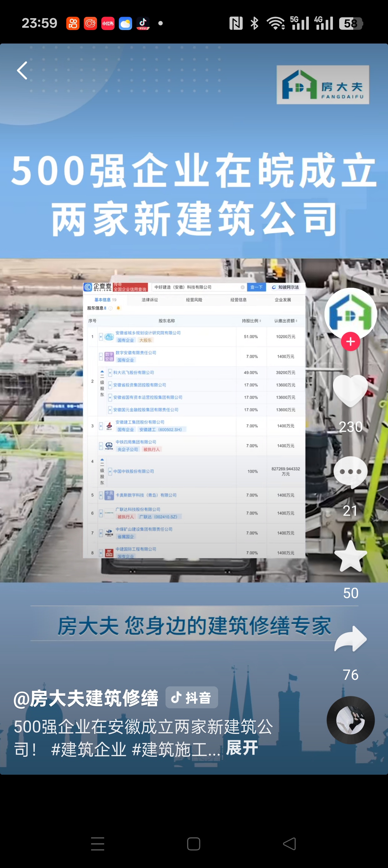Tap the Android back triangle button

point(289,844)
